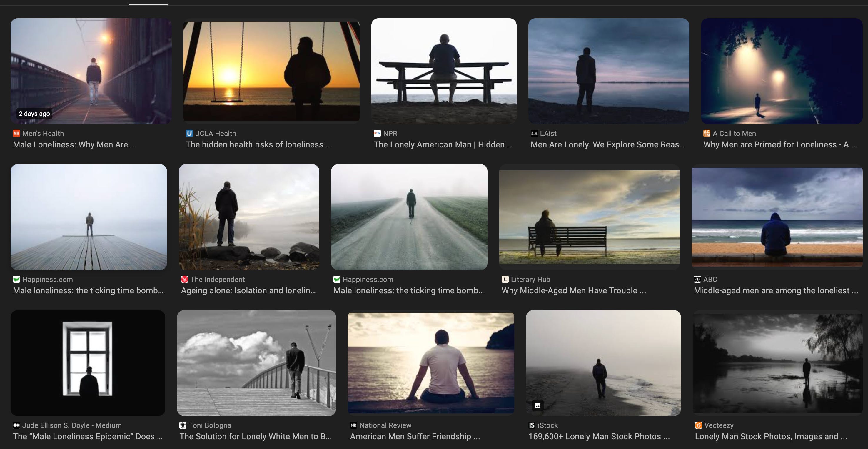Click the UCLA Health favicon icon
This screenshot has height=449, width=868.
click(189, 134)
